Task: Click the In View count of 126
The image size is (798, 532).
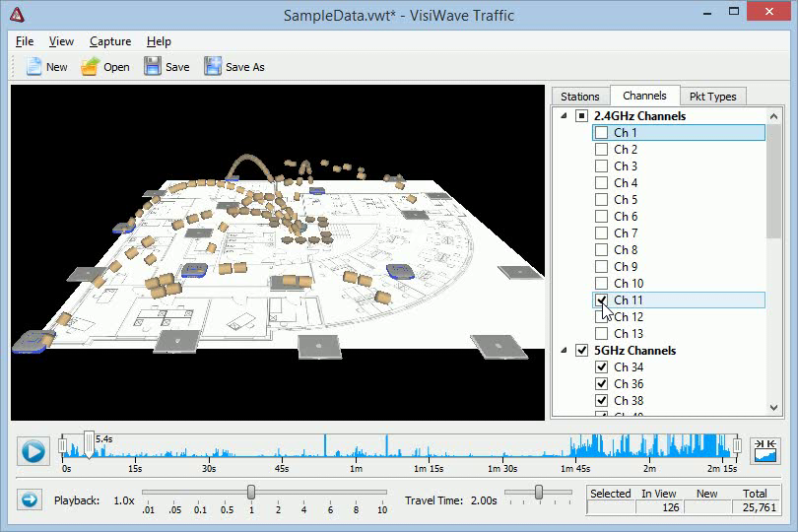Action: (659, 507)
